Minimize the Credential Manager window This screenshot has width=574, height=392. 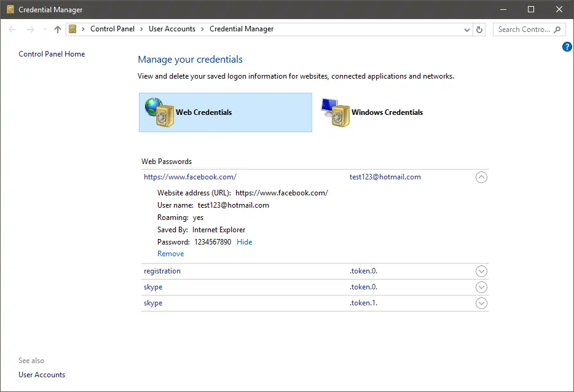pos(503,9)
